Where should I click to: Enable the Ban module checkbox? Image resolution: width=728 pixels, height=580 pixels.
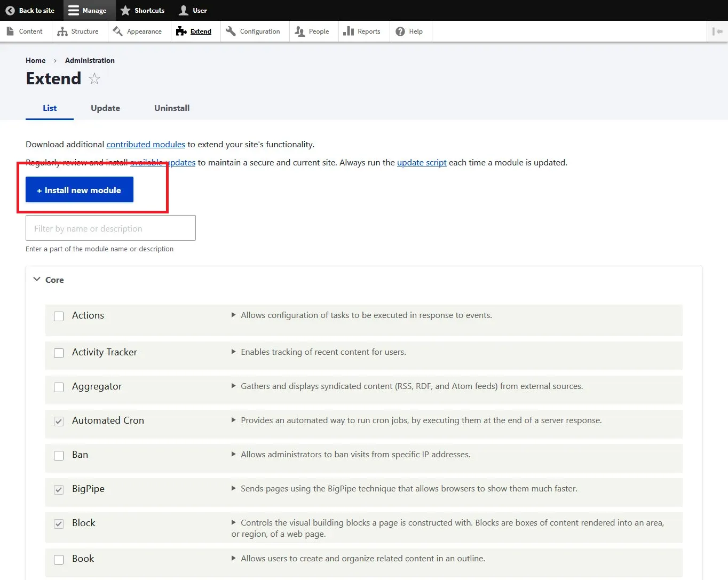point(59,456)
